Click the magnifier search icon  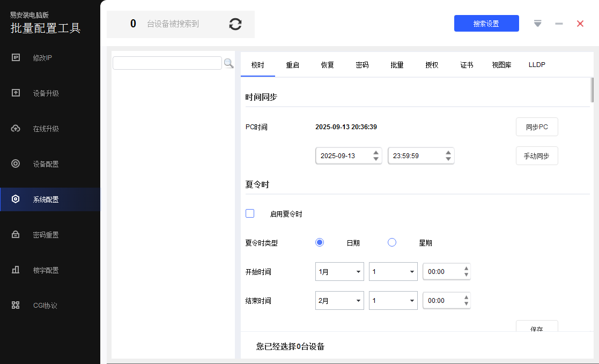[229, 63]
